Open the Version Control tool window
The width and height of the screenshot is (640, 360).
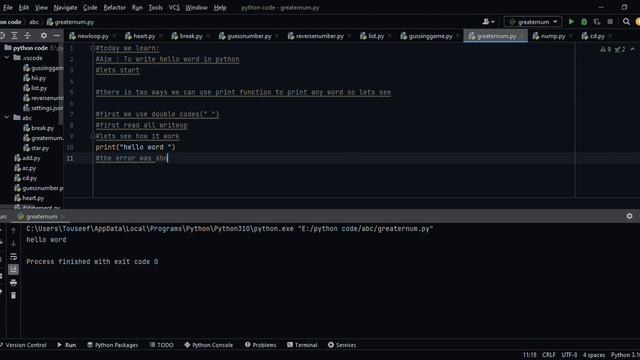23,345
